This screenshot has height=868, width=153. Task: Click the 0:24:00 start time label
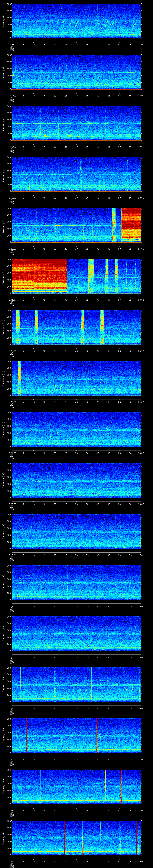click(12, 453)
